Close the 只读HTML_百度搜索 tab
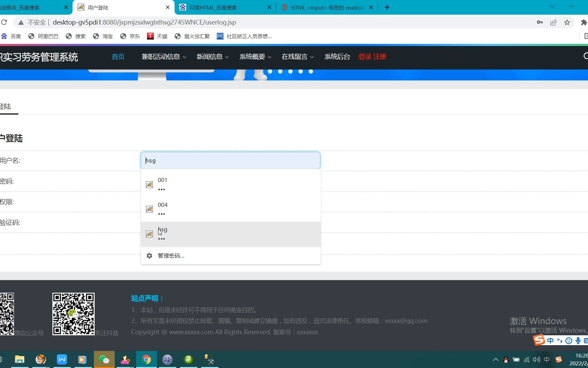588x368 pixels. tap(269, 7)
